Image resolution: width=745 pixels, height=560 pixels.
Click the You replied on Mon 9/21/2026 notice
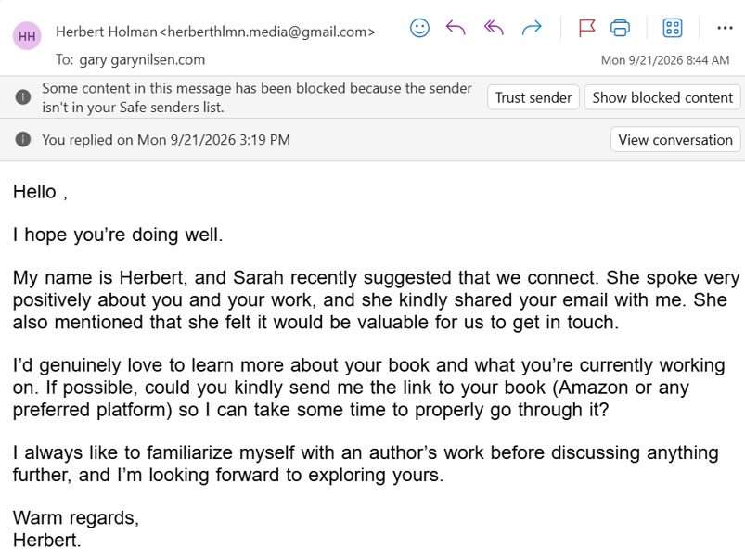tap(166, 140)
